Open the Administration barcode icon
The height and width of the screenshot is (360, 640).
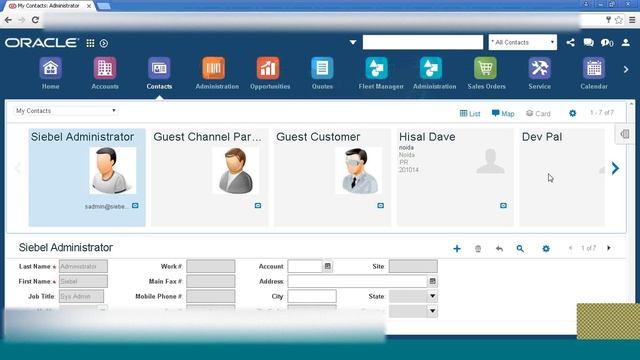coord(213,68)
